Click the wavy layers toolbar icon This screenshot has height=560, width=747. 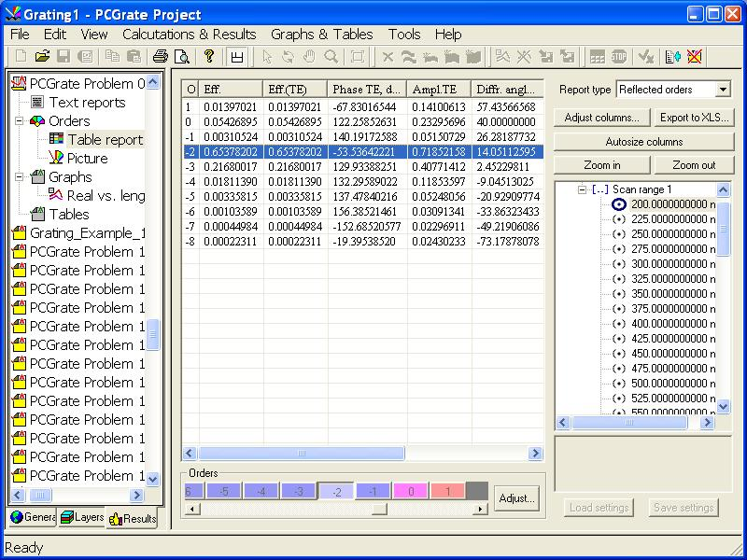409,57
